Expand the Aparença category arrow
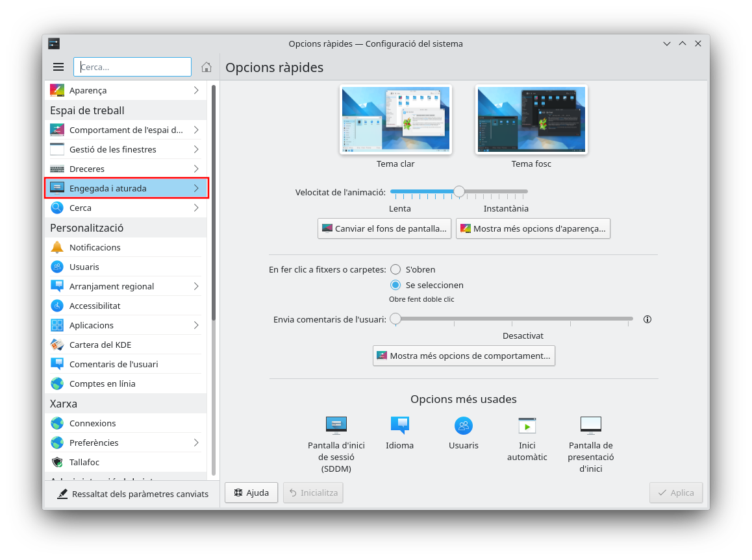 196,90
